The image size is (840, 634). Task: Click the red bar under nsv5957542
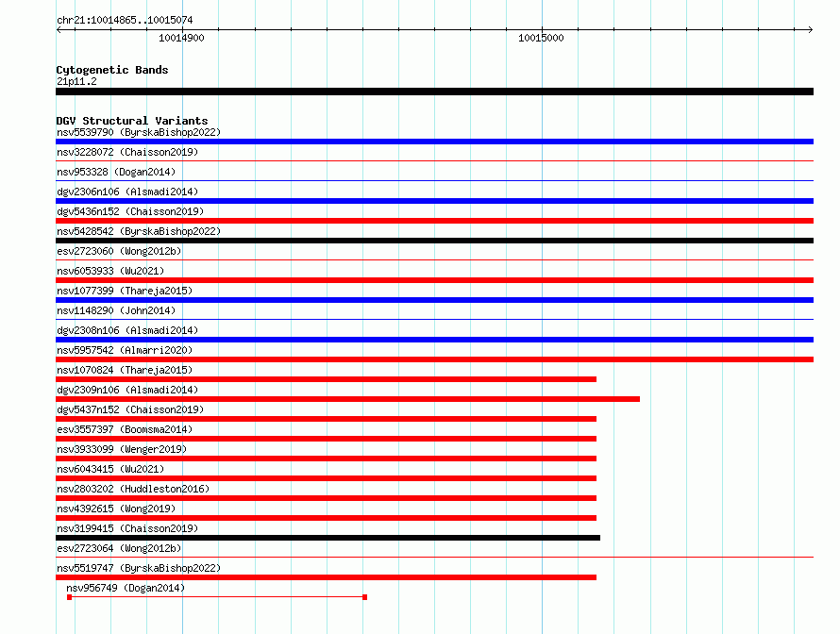pos(434,359)
